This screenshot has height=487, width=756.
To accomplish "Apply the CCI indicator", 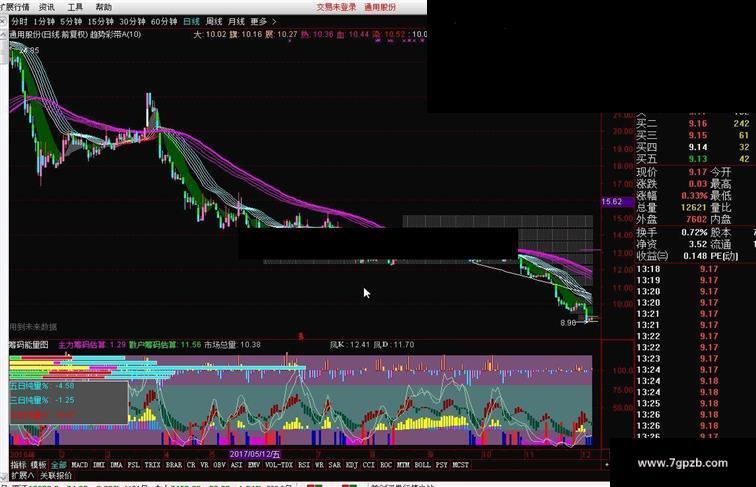I will click(x=368, y=465).
